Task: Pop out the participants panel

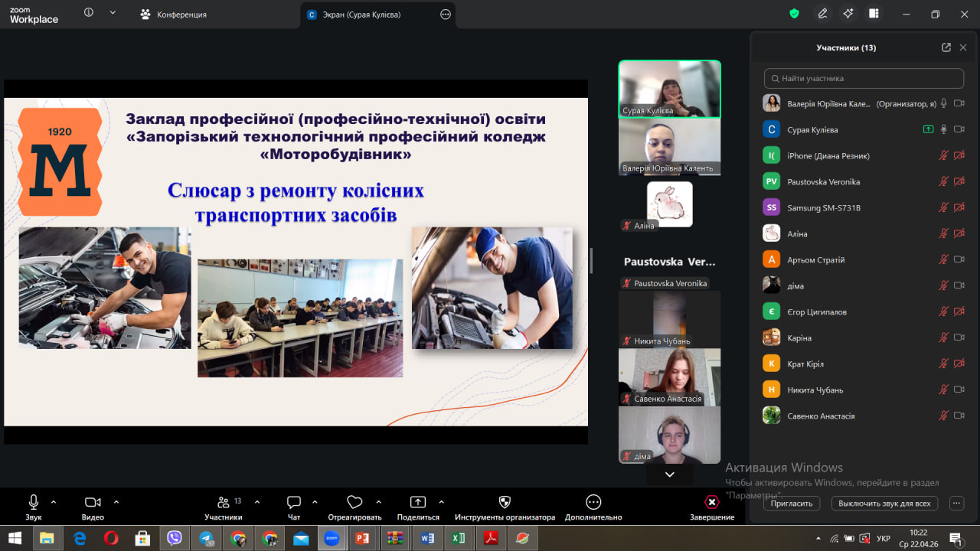Action: 946,47
